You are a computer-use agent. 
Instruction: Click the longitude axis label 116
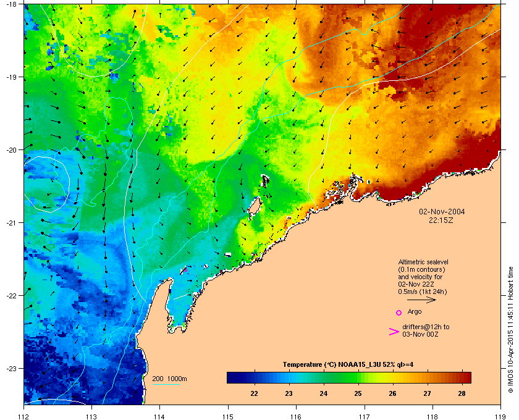[296, 416]
